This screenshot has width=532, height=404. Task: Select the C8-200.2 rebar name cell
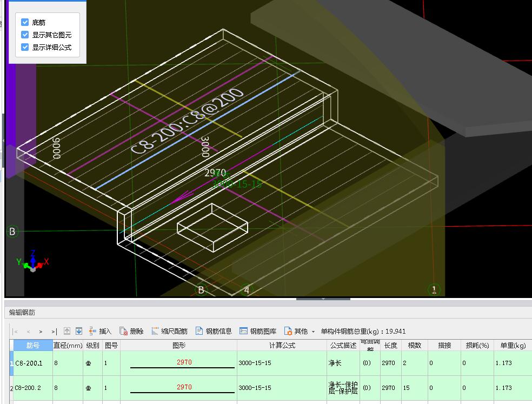[33, 388]
